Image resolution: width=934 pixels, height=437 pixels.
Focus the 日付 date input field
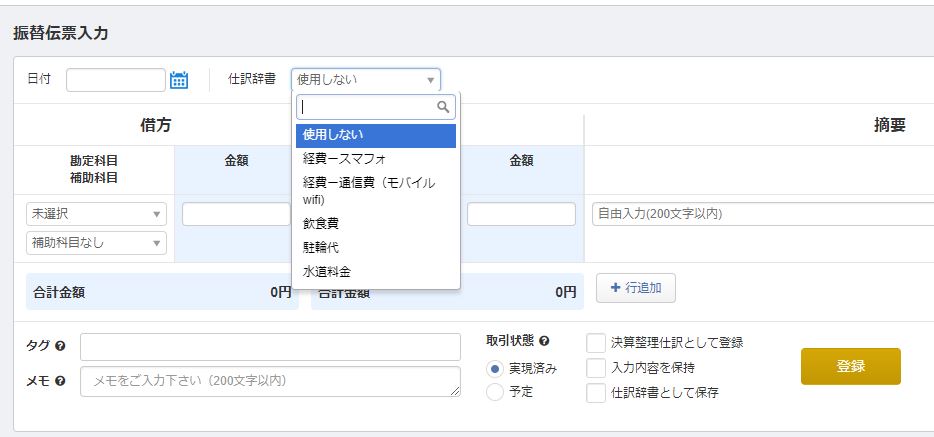click(x=116, y=80)
